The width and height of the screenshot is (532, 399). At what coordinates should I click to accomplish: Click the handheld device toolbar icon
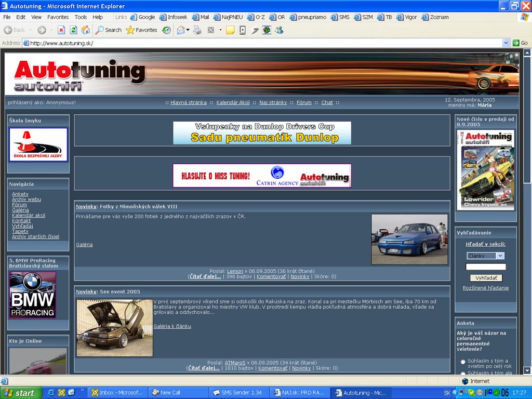tap(243, 30)
